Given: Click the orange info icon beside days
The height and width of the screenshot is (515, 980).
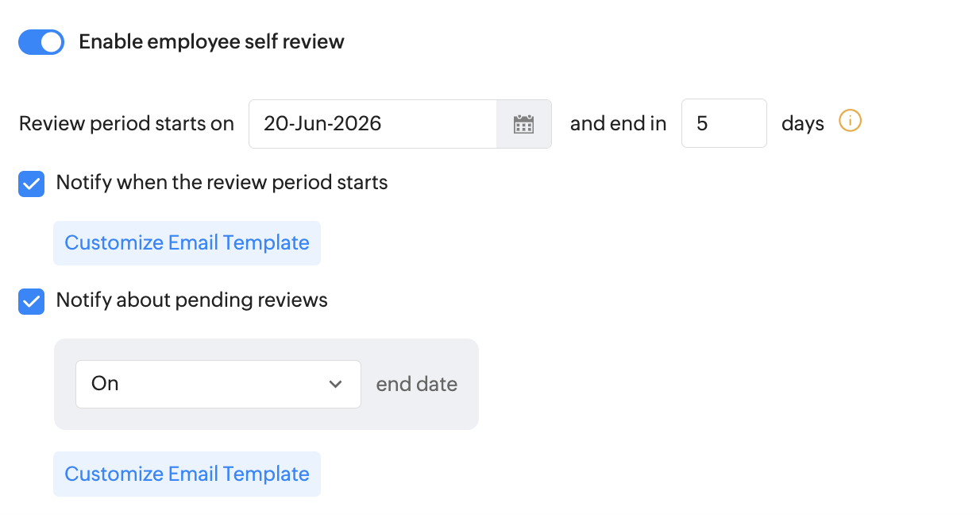Looking at the screenshot, I should (850, 122).
